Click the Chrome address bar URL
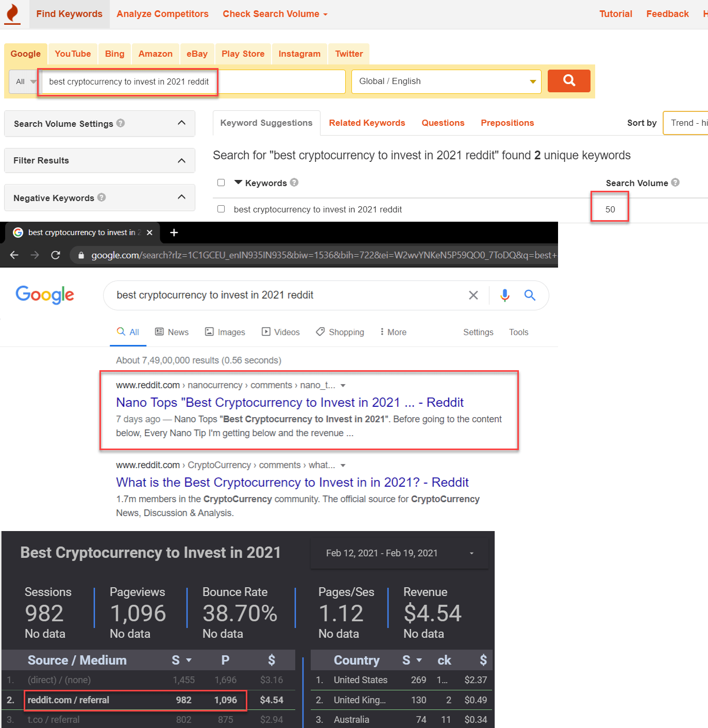708x728 pixels. (324, 255)
